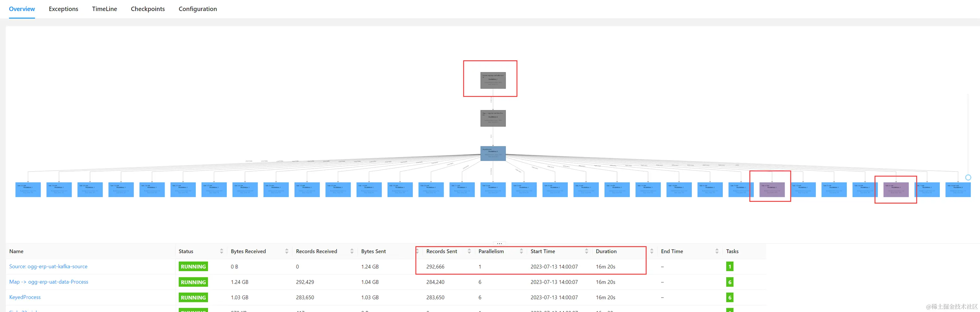Click the 284,240 records sent value
Viewport: 980px width, 312px height.
point(435,282)
